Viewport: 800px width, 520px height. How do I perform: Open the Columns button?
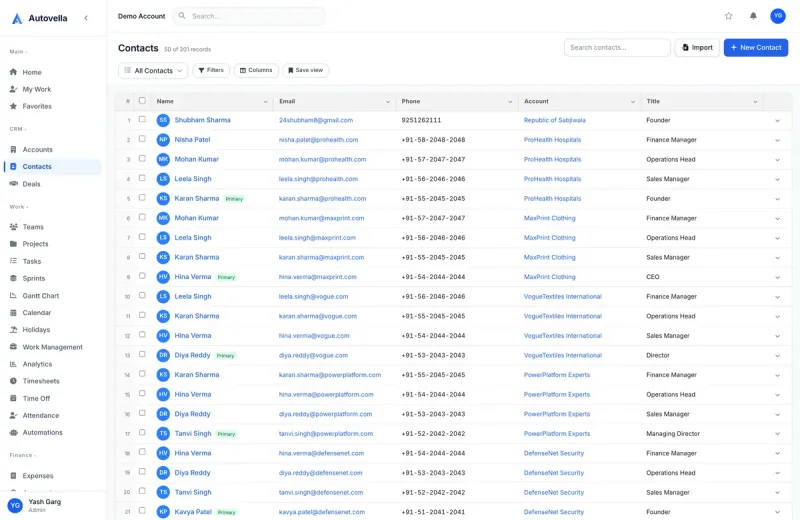[256, 70]
